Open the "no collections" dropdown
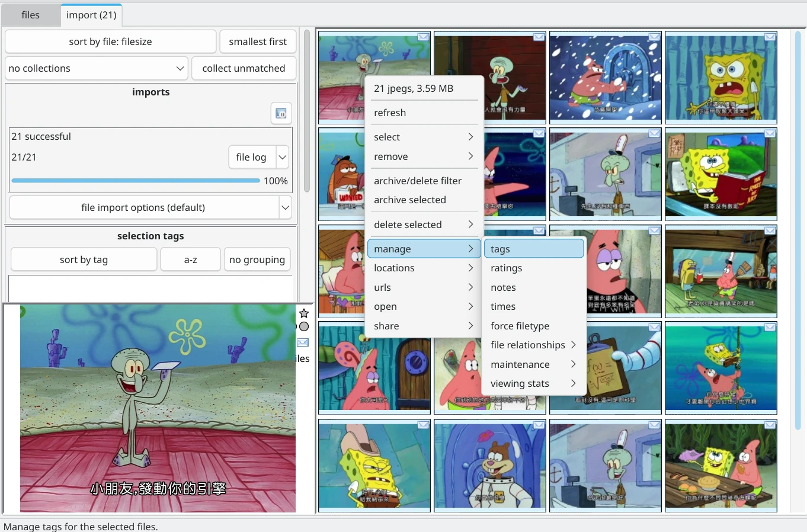This screenshot has height=532, width=807. tap(97, 68)
